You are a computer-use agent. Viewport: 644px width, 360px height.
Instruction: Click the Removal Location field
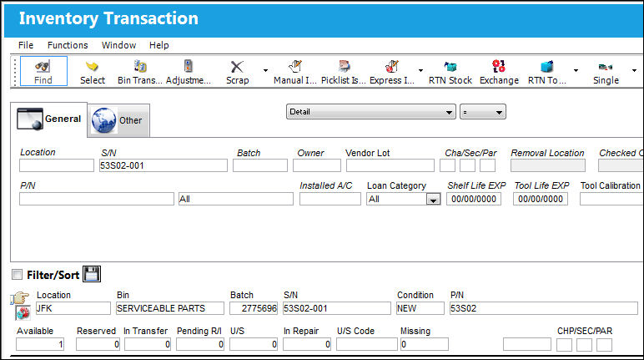[548, 165]
